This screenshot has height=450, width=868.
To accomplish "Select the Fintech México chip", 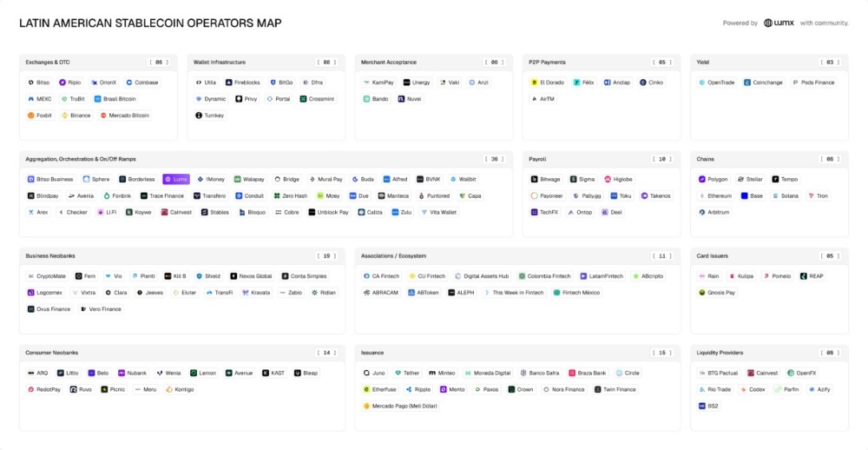I will [576, 293].
